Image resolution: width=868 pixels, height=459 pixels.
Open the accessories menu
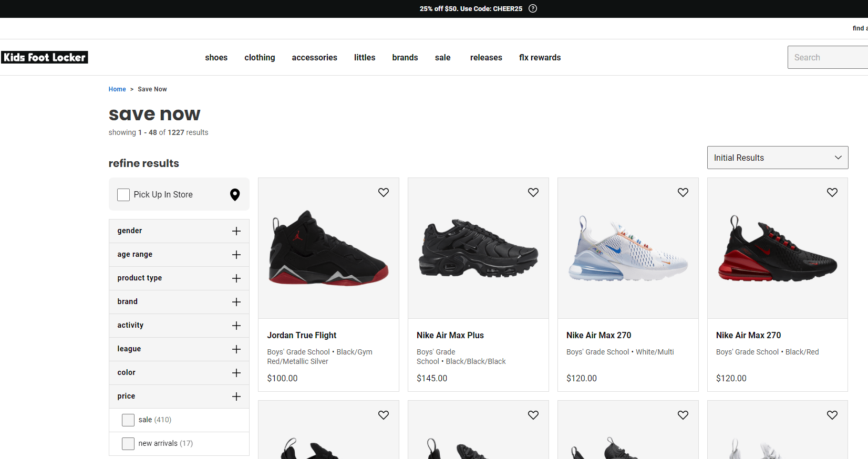[x=315, y=57]
